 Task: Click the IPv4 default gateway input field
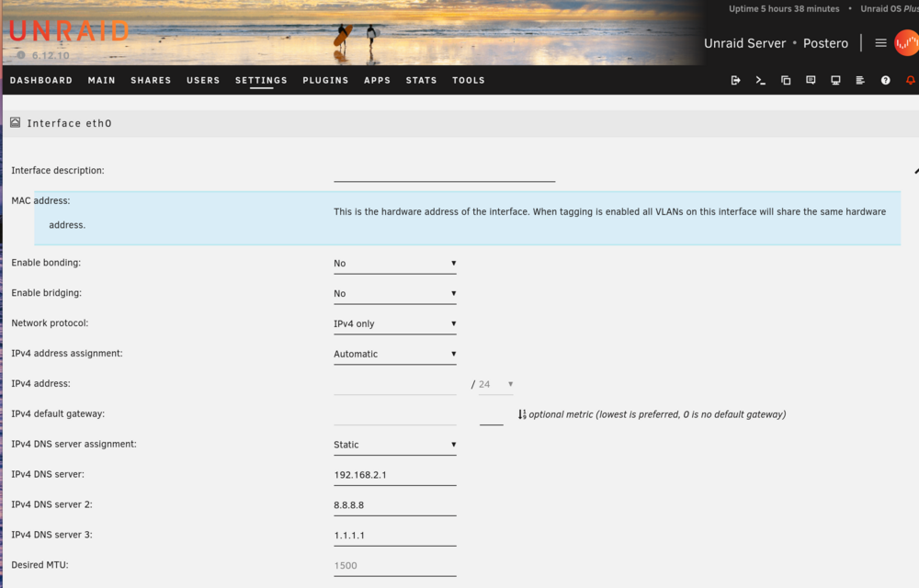point(395,414)
